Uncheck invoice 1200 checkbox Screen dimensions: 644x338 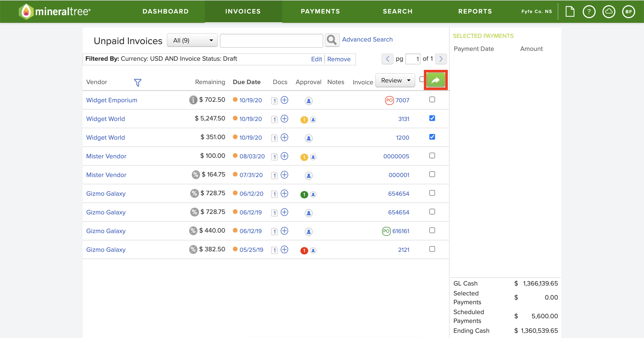click(432, 137)
